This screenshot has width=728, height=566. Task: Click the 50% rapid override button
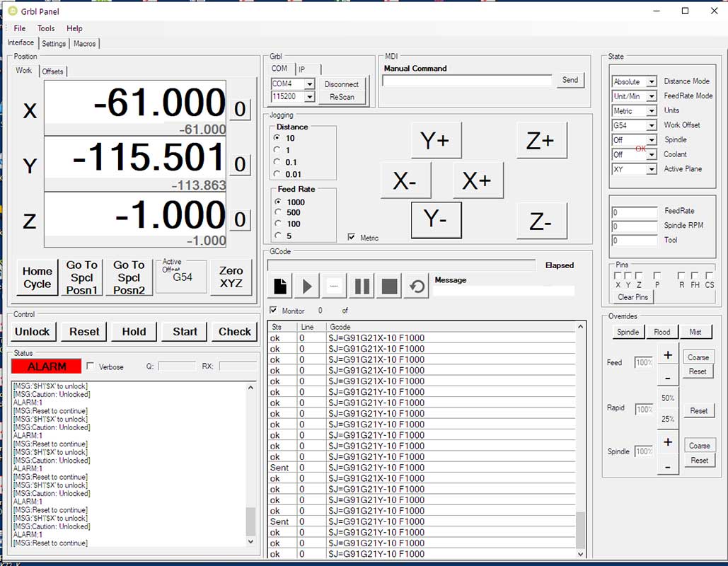[666, 398]
